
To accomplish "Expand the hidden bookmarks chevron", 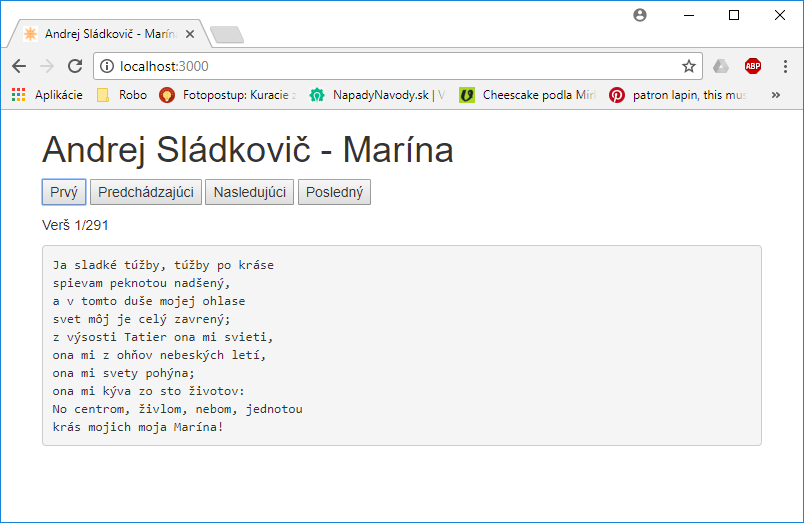I will point(776,95).
